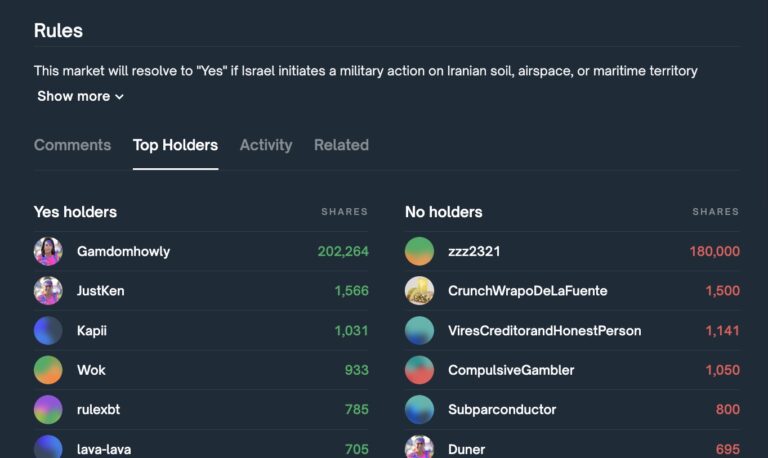Visit the Duner holder profile link
This screenshot has width=768, height=458.
(x=466, y=449)
